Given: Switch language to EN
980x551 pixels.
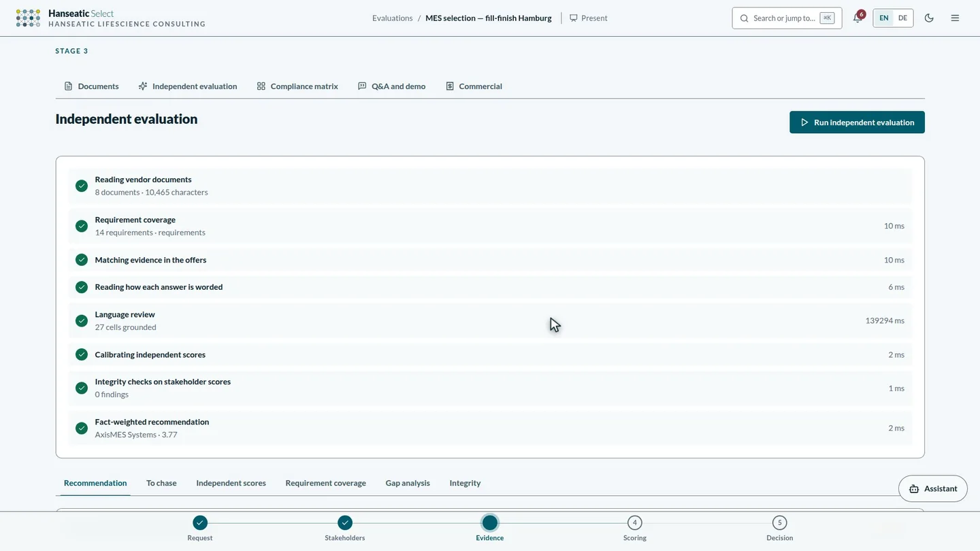Looking at the screenshot, I should point(884,18).
